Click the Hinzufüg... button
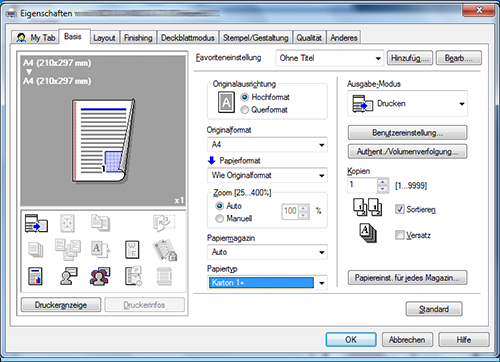The width and height of the screenshot is (500, 362). tap(410, 58)
